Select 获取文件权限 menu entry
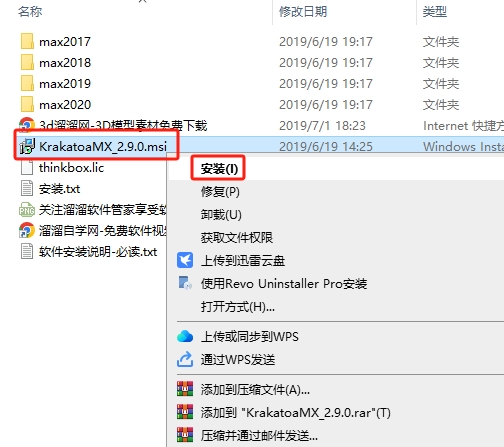This screenshot has height=447, width=504. click(x=237, y=237)
